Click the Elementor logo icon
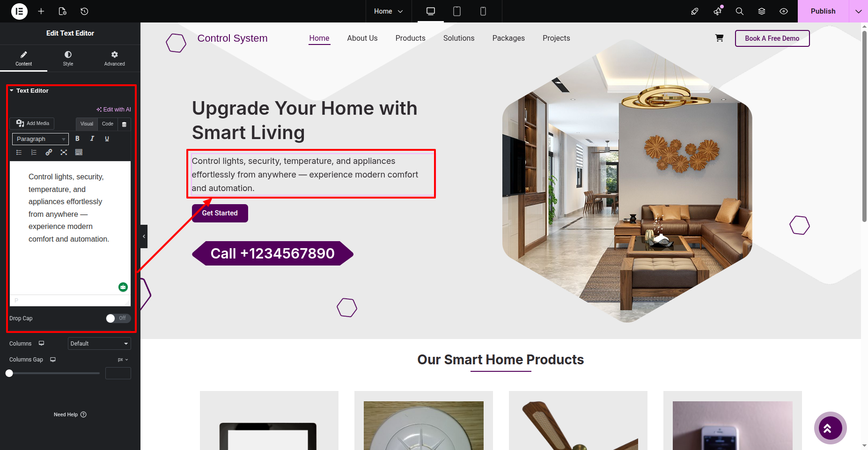The image size is (868, 450). pyautogui.click(x=19, y=11)
